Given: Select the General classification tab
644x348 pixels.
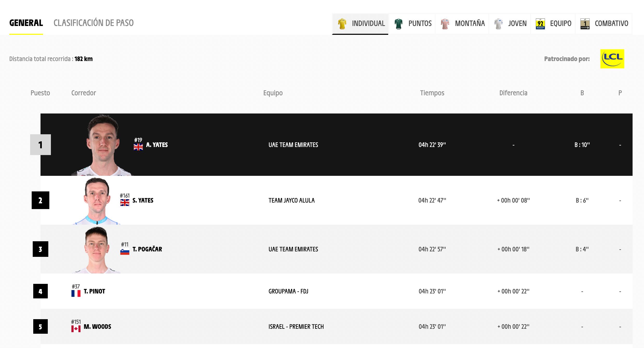Looking at the screenshot, I should click(26, 23).
